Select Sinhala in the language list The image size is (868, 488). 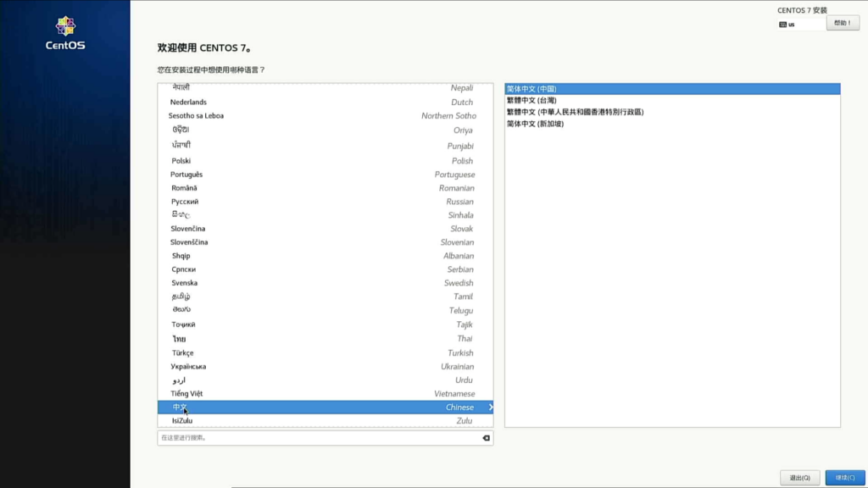pyautogui.click(x=325, y=215)
